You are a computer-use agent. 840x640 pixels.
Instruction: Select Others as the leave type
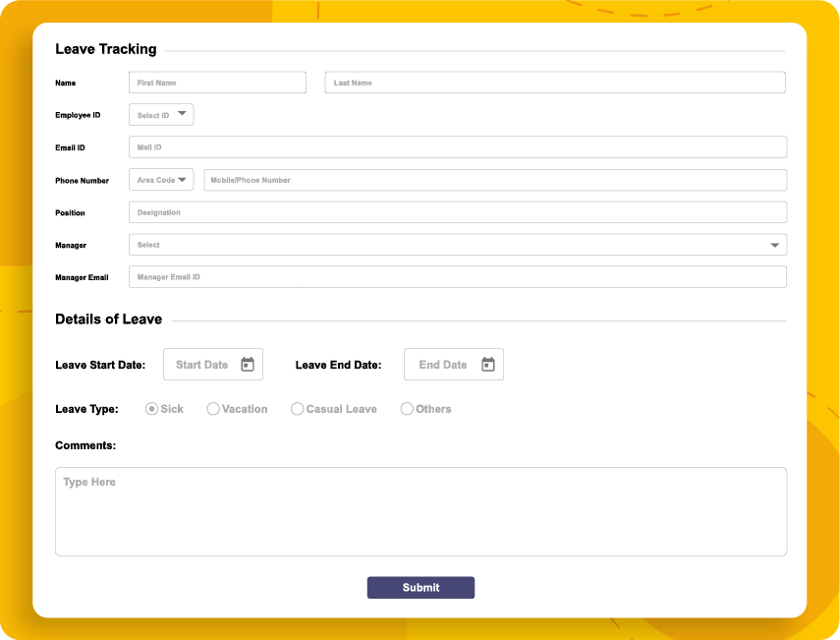point(407,408)
